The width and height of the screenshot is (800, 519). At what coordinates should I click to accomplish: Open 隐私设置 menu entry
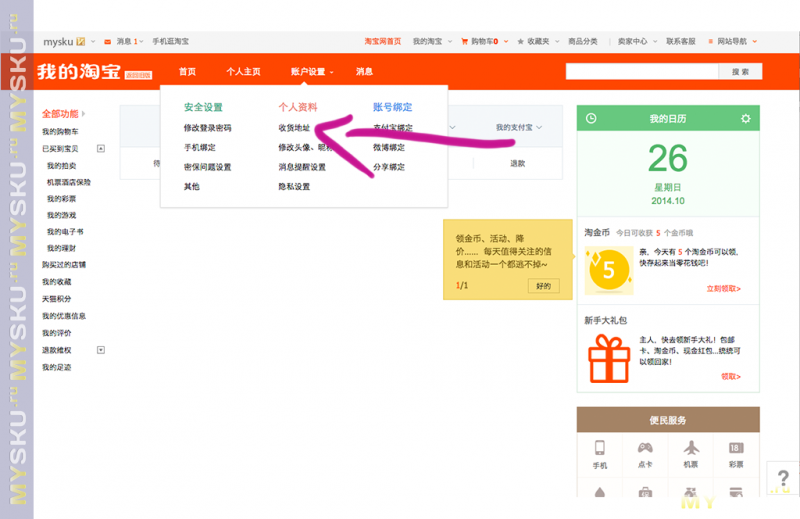[x=294, y=186]
